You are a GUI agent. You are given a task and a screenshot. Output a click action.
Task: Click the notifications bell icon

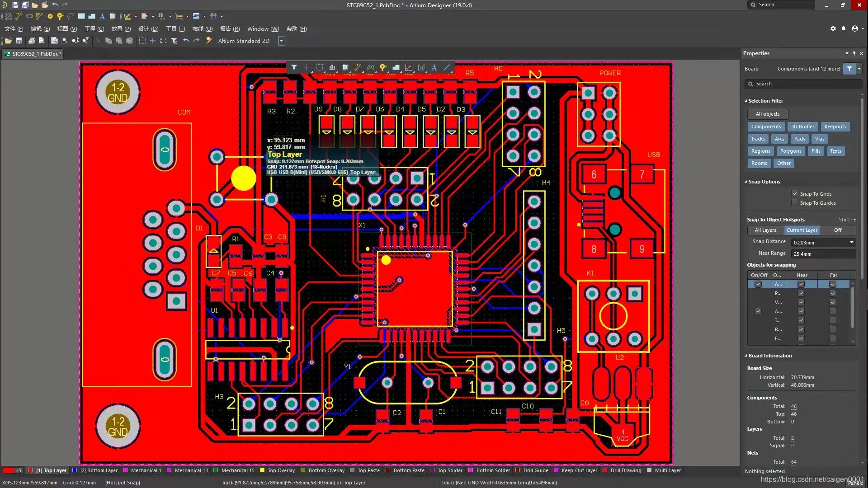click(x=844, y=28)
